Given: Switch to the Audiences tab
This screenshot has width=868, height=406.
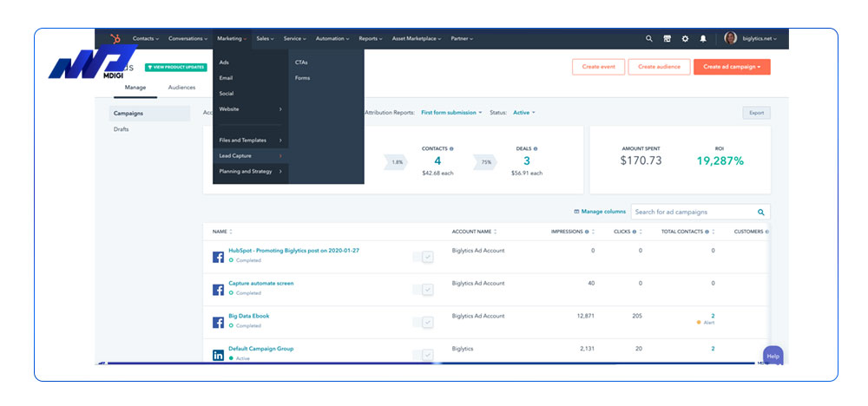Looking at the screenshot, I should 181,88.
